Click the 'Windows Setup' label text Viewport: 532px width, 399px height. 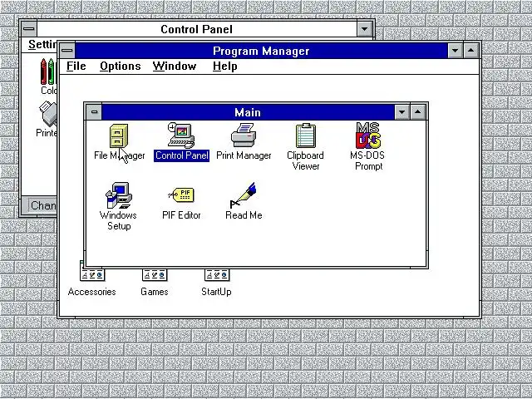pos(118,220)
